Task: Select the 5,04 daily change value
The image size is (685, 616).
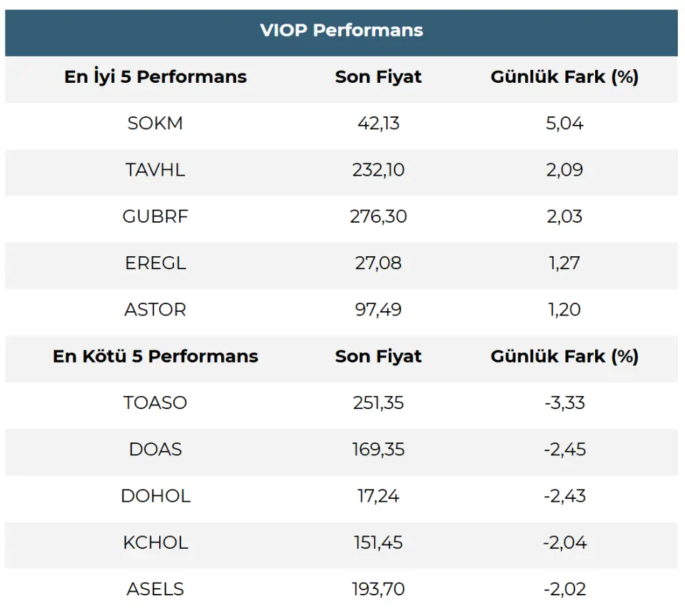Action: tap(564, 123)
